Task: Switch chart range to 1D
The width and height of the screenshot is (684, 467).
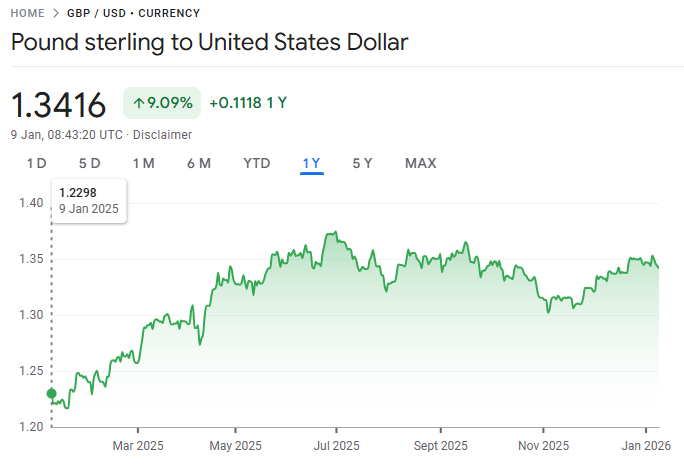Action: coord(36,163)
